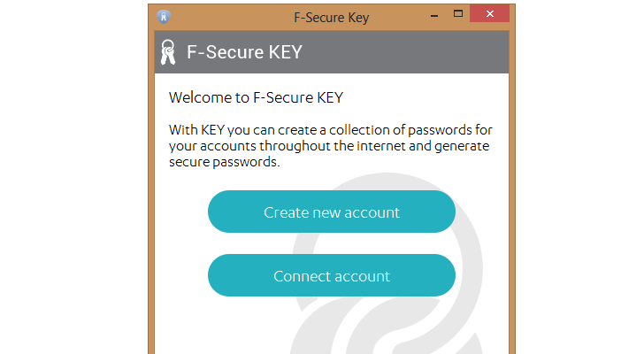This screenshot has height=354, width=644.
Task: Click the keys logo in the gray header
Action: pyautogui.click(x=168, y=52)
